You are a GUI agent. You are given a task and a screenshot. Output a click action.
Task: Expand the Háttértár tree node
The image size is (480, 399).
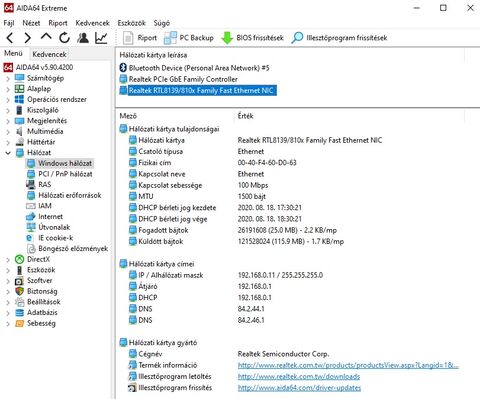pyautogui.click(x=8, y=143)
